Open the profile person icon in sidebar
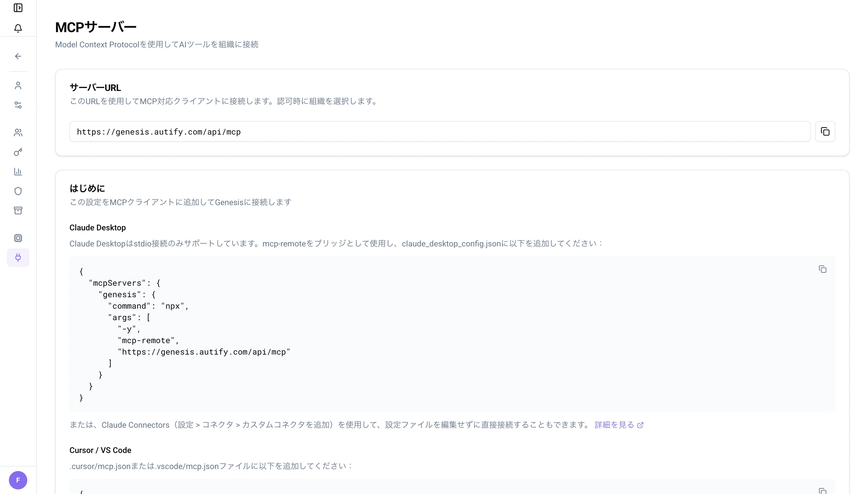The height and width of the screenshot is (494, 868). coord(18,85)
